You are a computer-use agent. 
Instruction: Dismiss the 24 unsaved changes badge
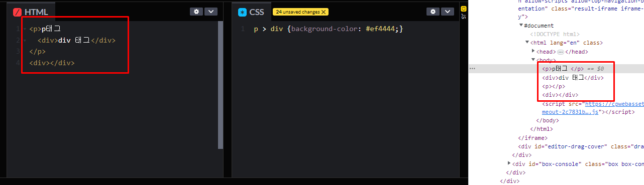[x=324, y=12]
